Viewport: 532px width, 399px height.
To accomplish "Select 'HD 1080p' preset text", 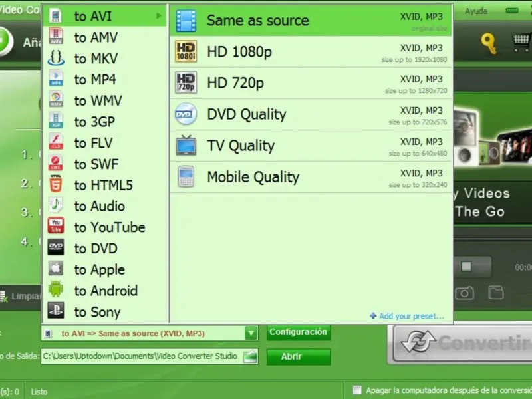I will click(x=239, y=52).
